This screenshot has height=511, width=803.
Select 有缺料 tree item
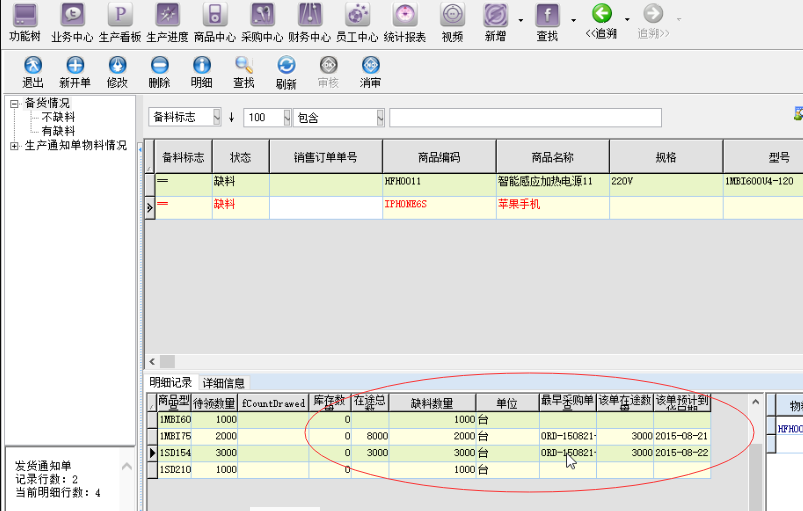(x=58, y=131)
